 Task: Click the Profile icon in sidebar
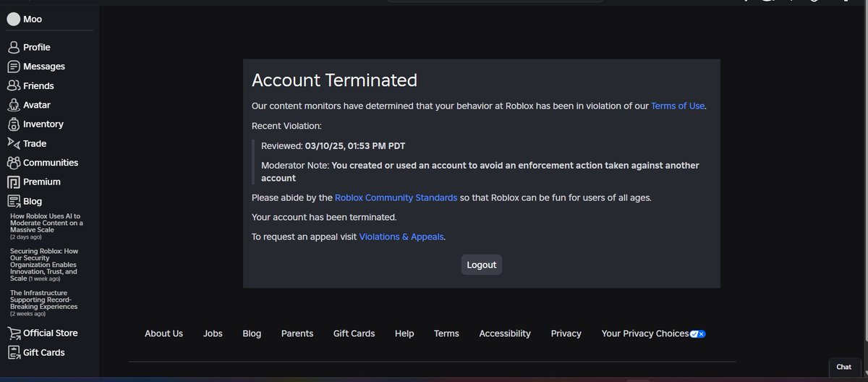coord(13,47)
